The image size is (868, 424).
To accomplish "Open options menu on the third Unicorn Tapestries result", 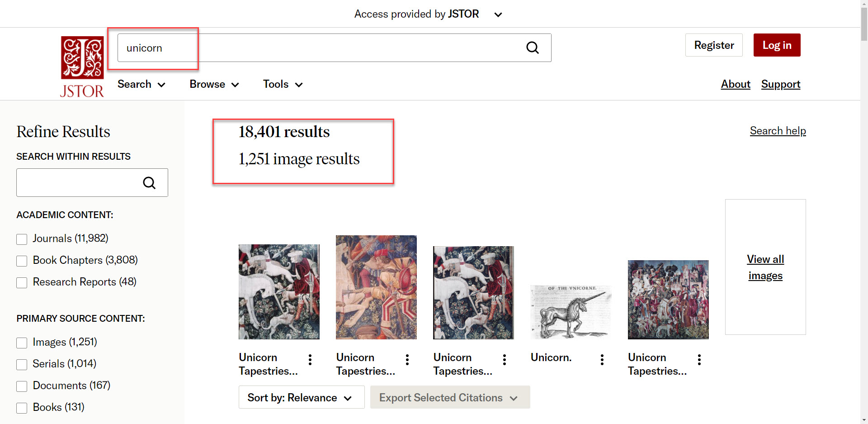I will 505,360.
